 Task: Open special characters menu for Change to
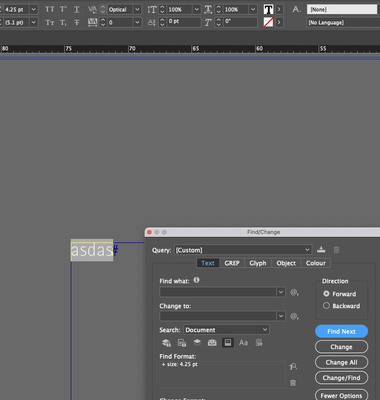294,316
